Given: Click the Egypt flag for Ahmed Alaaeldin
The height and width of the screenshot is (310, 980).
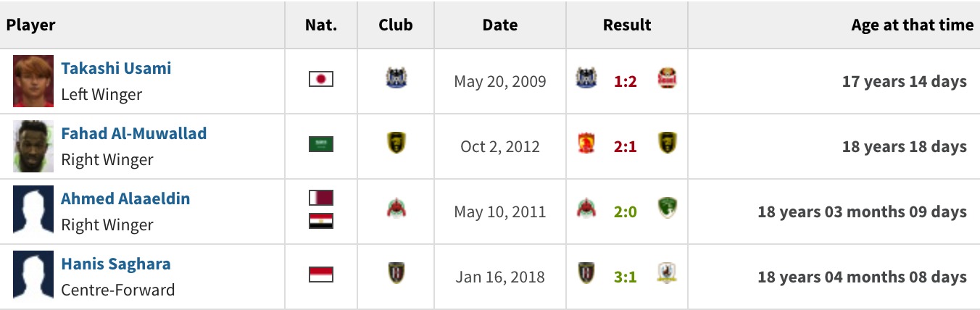Looking at the screenshot, I should click(321, 221).
